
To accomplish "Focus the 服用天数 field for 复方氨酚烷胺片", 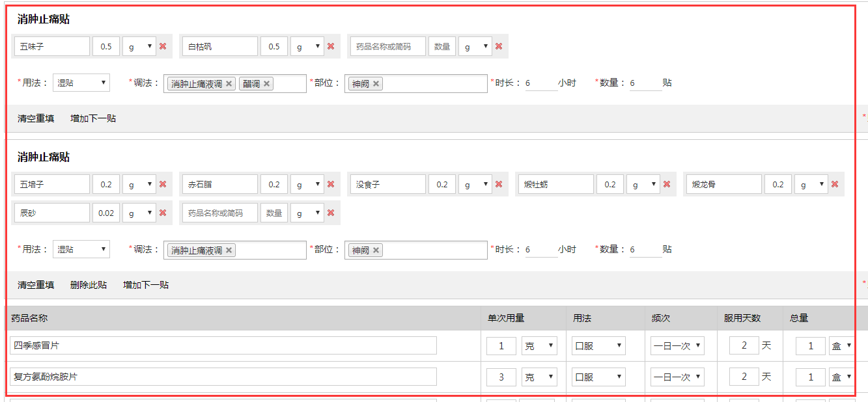I will coord(744,377).
